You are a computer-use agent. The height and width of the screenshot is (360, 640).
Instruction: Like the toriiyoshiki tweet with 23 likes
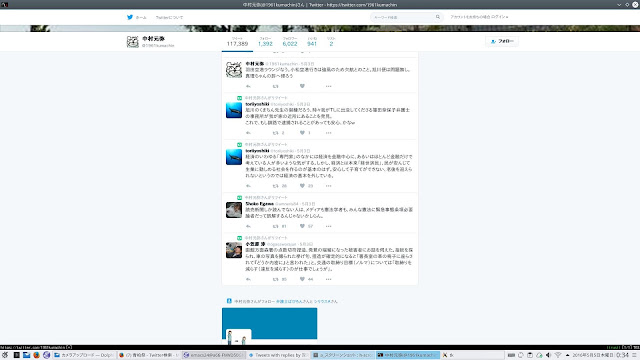tap(302, 186)
